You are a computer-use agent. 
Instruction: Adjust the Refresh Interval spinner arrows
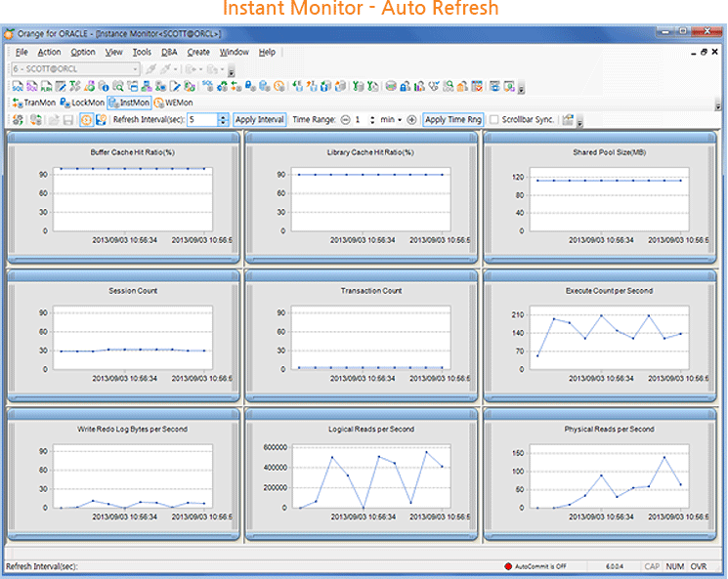click(224, 120)
